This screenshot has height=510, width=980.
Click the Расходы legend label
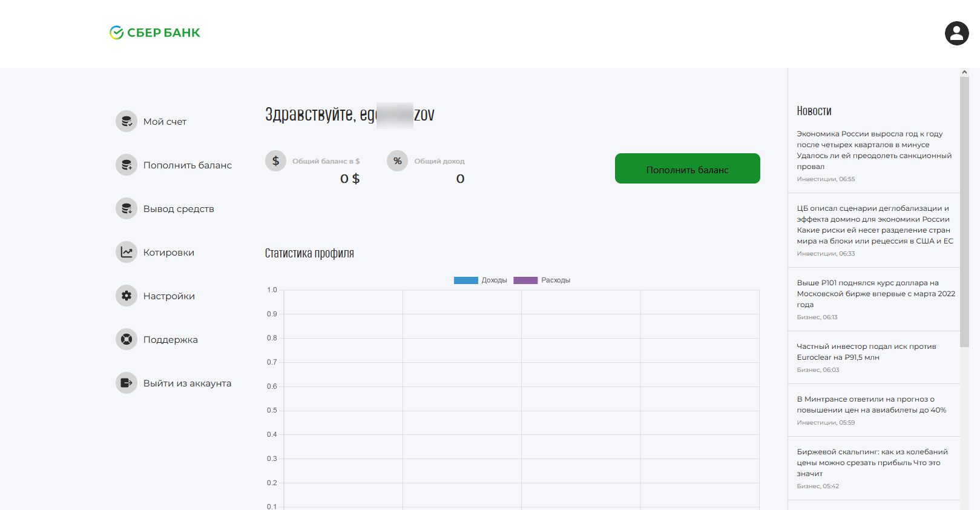point(556,280)
